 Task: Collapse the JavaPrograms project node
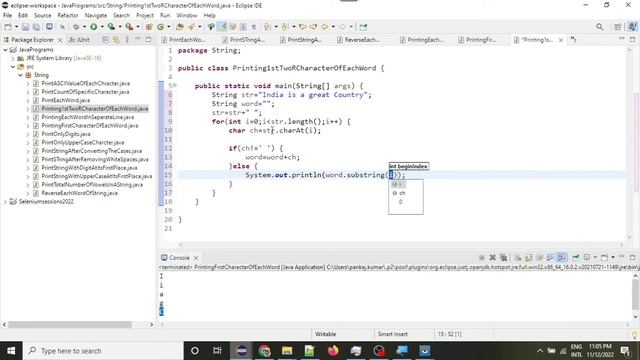coord(6,50)
